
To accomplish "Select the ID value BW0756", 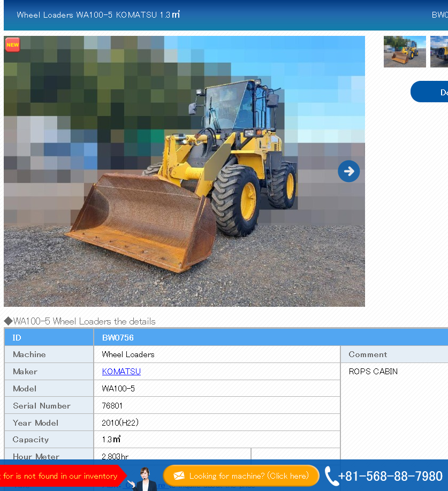I will point(118,337).
